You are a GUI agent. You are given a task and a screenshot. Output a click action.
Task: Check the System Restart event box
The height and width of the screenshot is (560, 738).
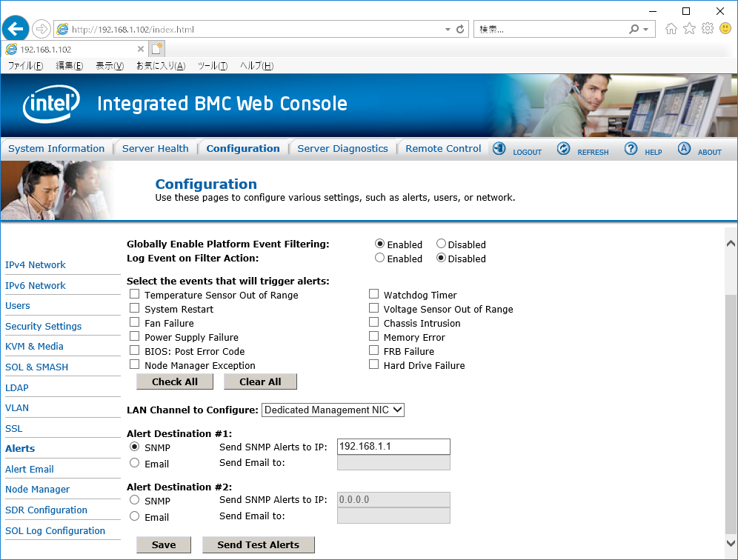135,308
